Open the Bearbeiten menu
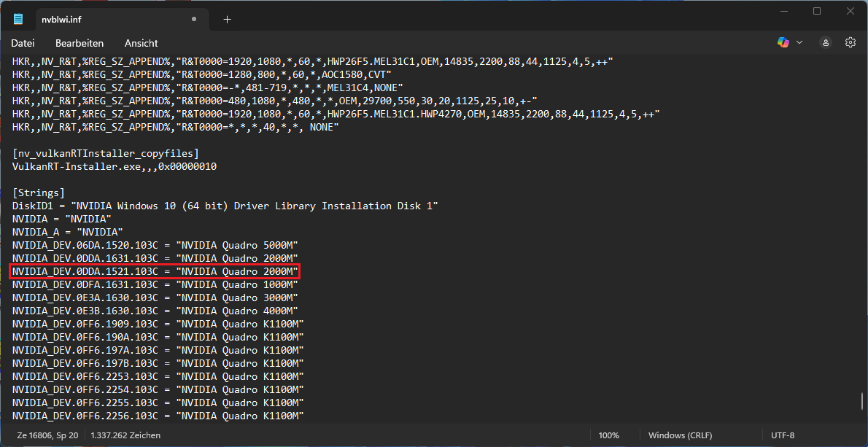Viewport: 868px width, 447px height. coord(79,43)
